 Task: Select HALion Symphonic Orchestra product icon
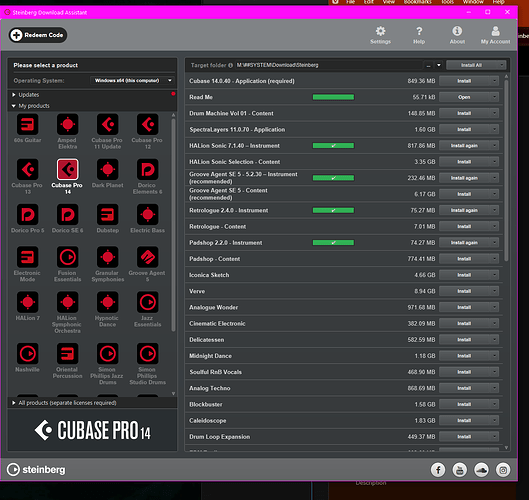click(x=67, y=302)
